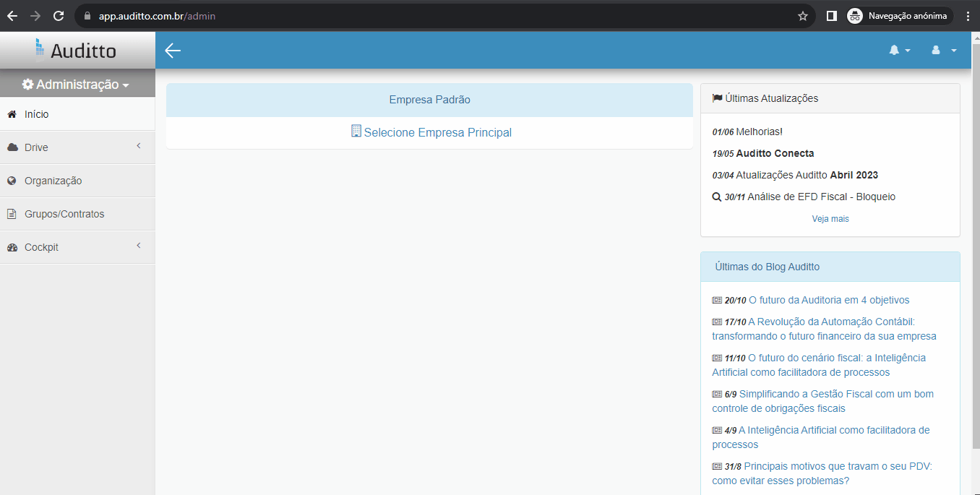Open blog post Principais motivos que travam PDV
Screen dimensions: 980x495
click(x=822, y=473)
